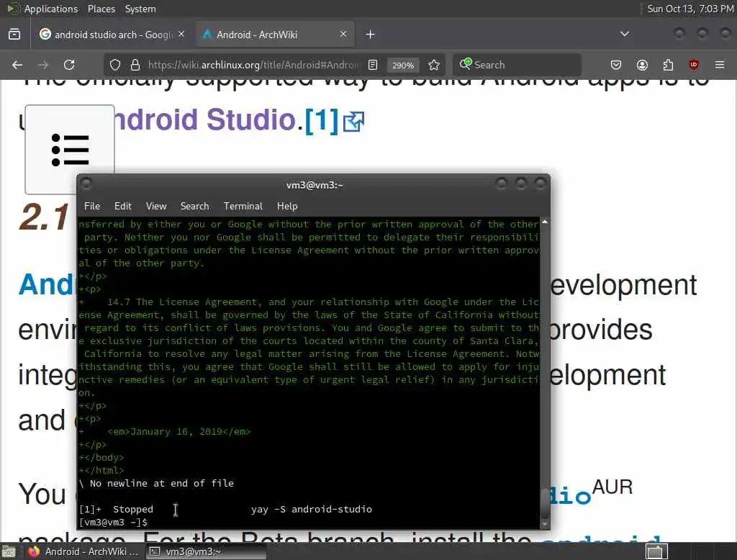The image size is (737, 560).
Task: Click the terminal scrollbar down arrow
Action: (x=545, y=524)
